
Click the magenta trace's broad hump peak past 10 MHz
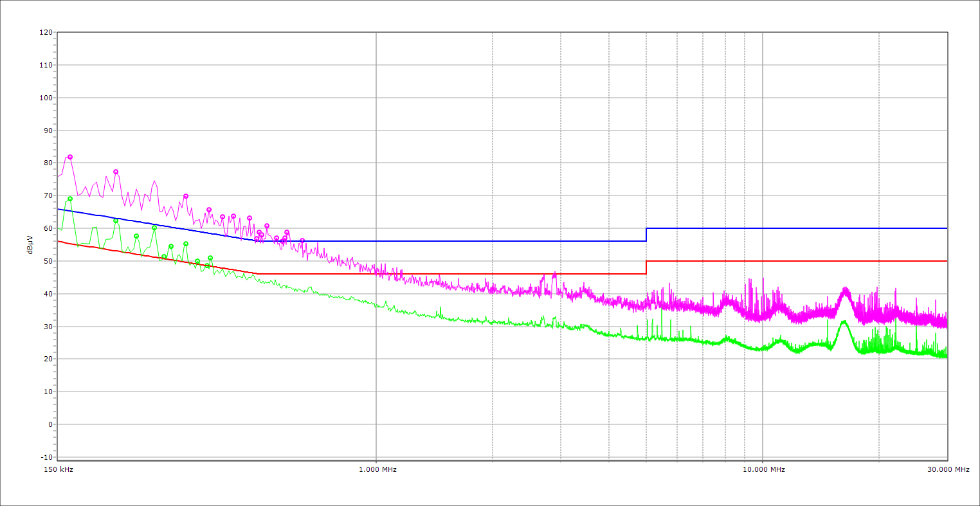tap(845, 289)
